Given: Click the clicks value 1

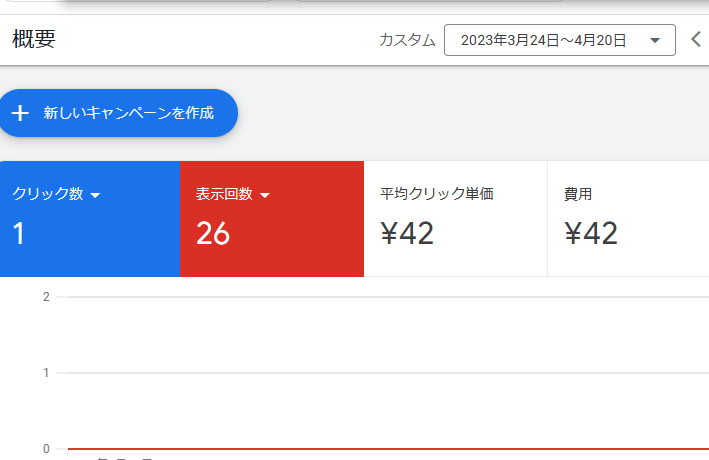Looking at the screenshot, I should (18, 234).
